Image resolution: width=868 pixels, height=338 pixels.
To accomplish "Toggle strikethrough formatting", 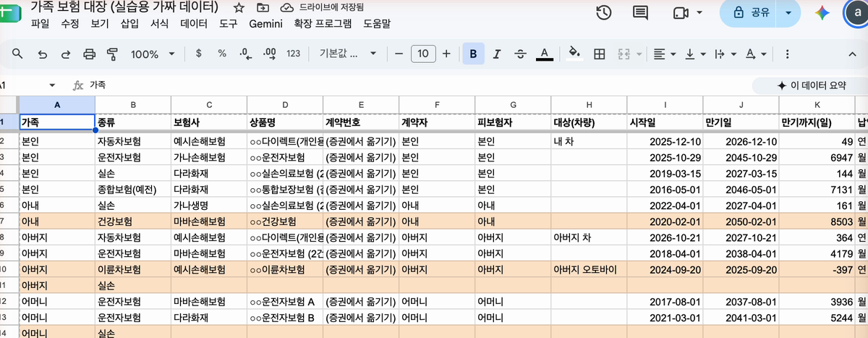I will point(520,54).
